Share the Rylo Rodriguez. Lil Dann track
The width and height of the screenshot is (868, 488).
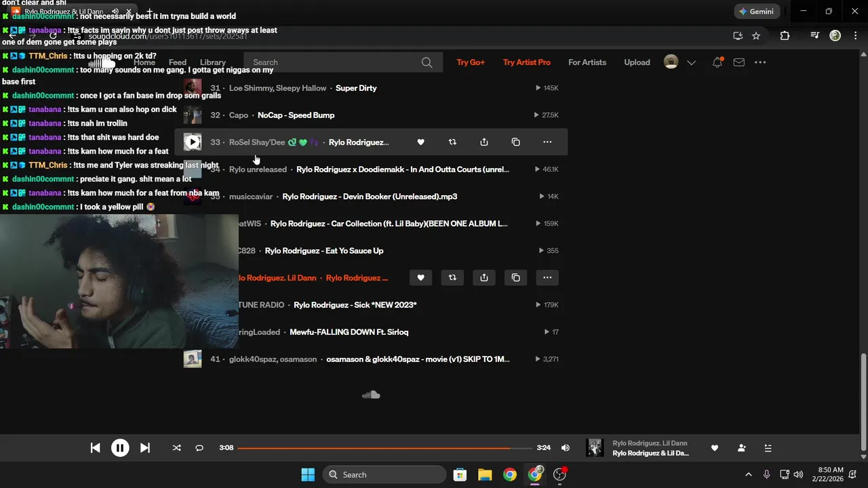[x=484, y=278]
